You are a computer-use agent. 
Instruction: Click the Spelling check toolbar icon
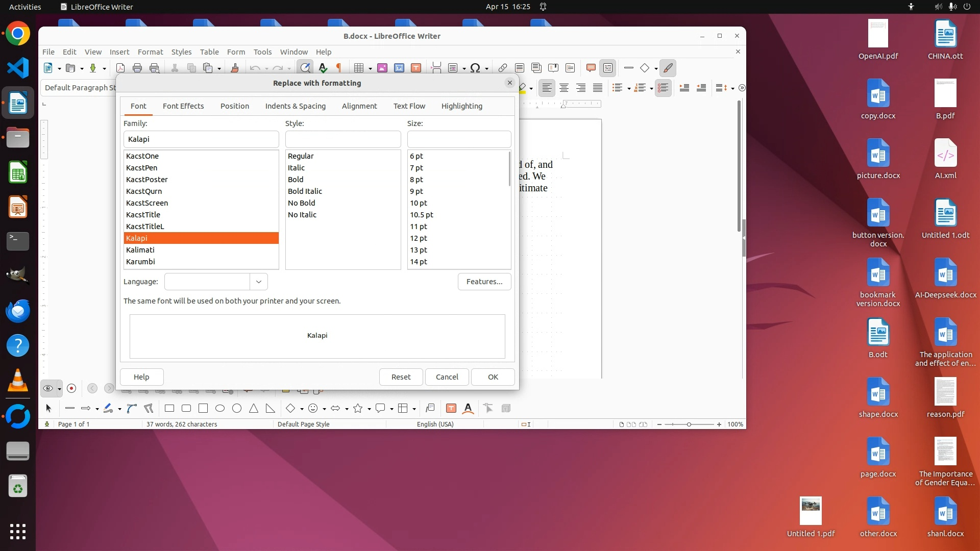click(x=323, y=68)
